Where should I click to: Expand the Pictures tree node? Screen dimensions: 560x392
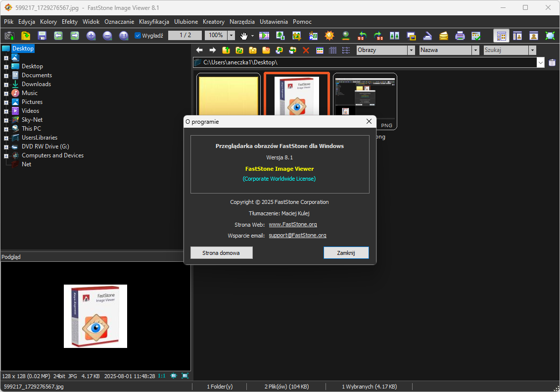[6, 102]
